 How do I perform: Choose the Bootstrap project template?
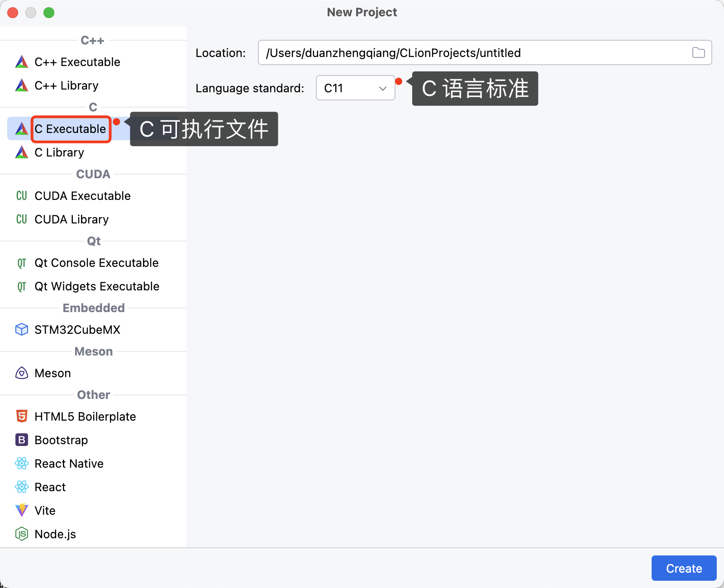point(60,440)
